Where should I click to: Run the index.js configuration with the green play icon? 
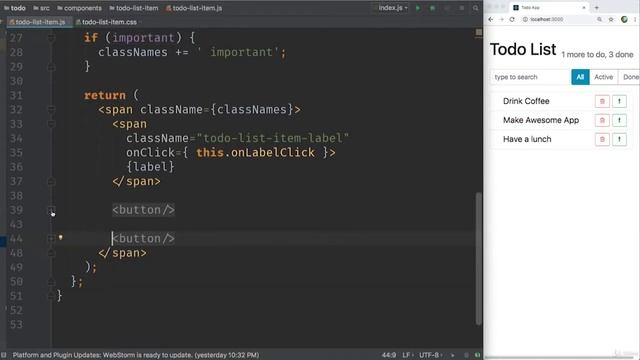[418, 8]
